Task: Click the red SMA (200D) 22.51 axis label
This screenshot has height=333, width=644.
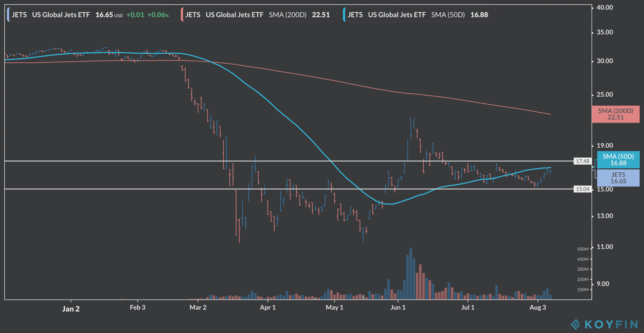Action: (x=616, y=114)
